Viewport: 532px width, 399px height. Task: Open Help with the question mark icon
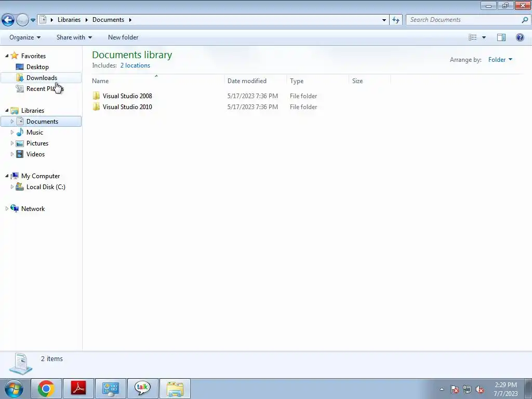pyautogui.click(x=520, y=37)
